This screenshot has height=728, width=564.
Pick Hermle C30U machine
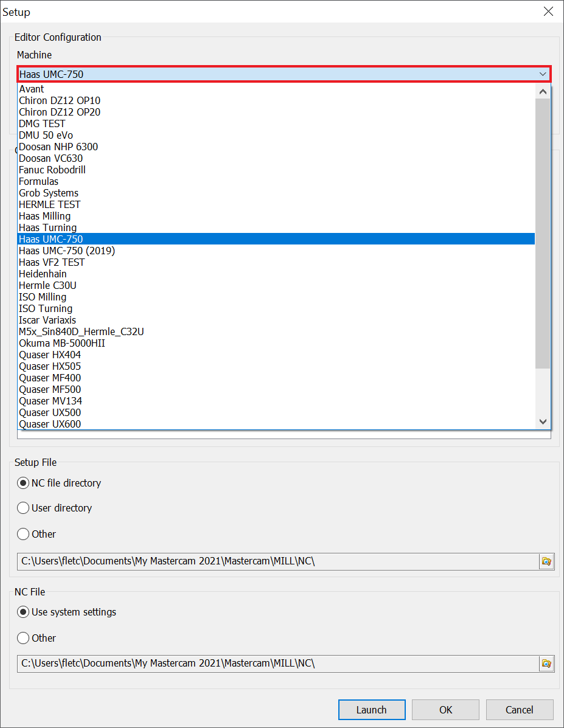pos(276,285)
